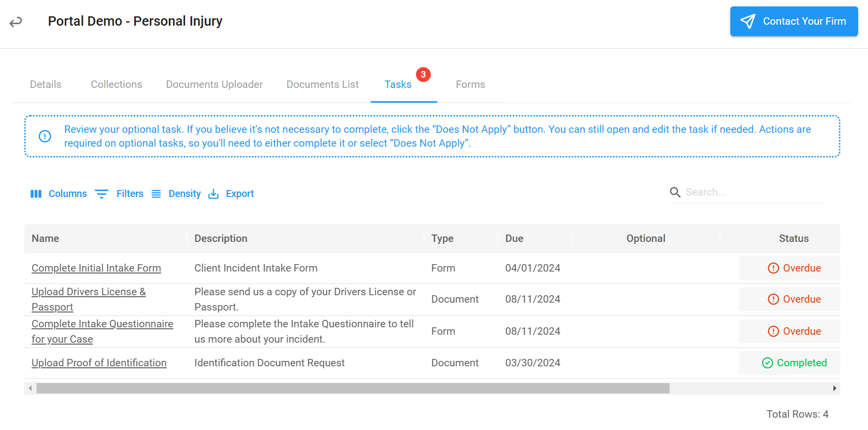Switch to the Collections tab
Viewport: 868px width, 430px height.
point(116,84)
